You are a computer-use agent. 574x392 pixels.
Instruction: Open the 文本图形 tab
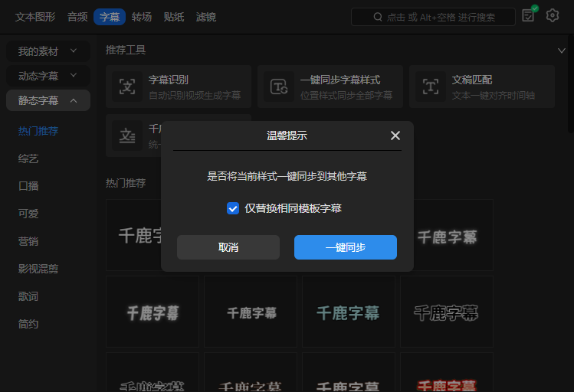(x=35, y=17)
